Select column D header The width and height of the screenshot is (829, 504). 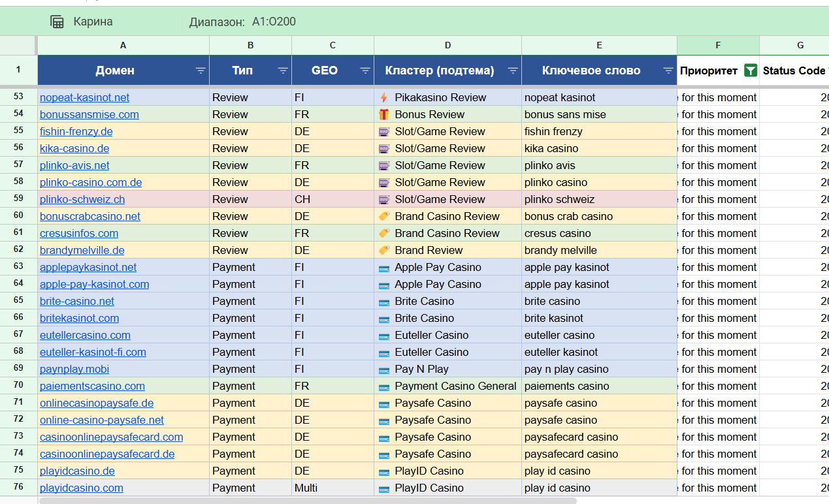pos(447,46)
